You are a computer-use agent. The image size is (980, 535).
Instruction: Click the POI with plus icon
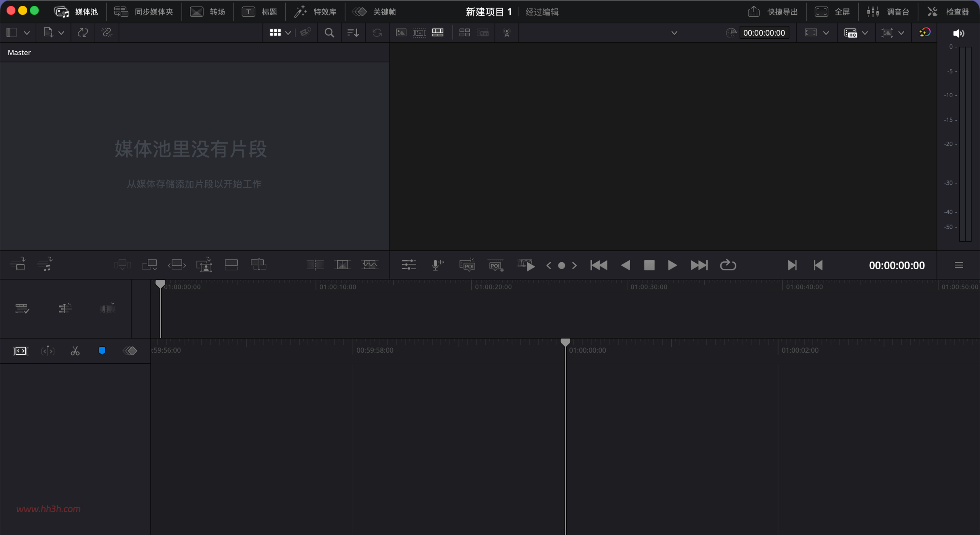(496, 265)
